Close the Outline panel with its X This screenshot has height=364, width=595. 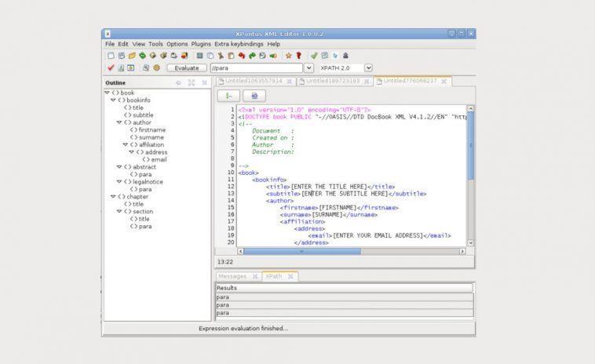pyautogui.click(x=205, y=82)
